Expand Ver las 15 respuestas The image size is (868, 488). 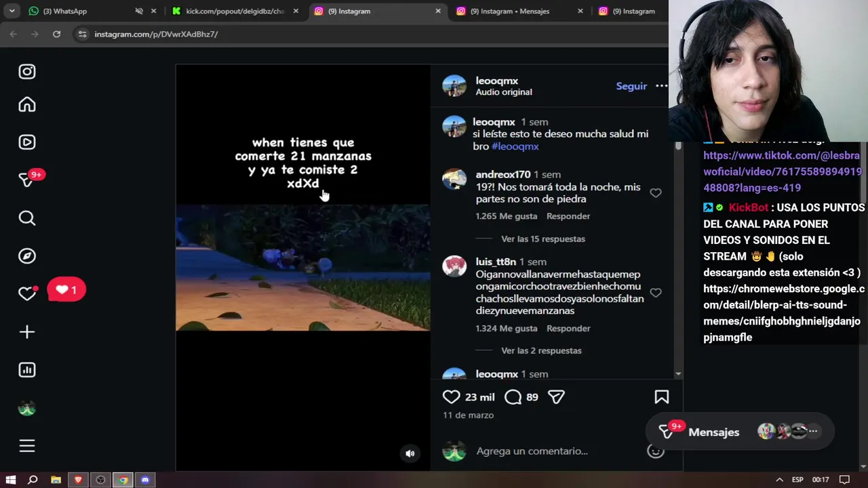pyautogui.click(x=543, y=239)
